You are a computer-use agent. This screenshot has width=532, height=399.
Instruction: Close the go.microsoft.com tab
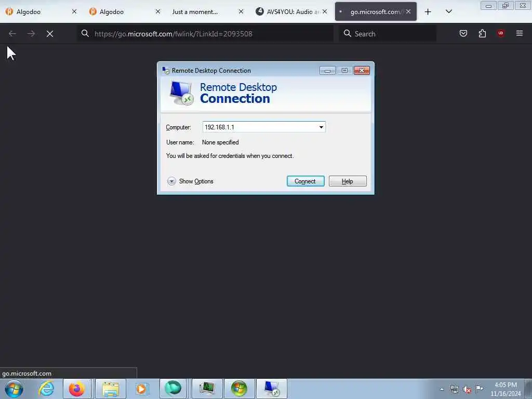pyautogui.click(x=408, y=11)
